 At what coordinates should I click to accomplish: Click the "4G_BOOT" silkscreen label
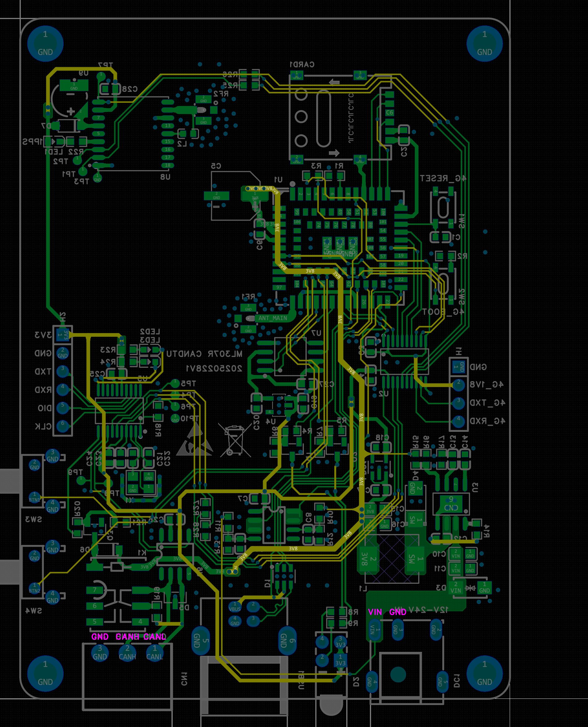pos(443,312)
